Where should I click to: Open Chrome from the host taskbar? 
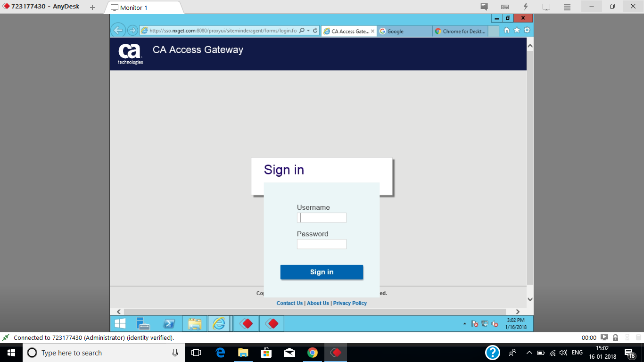313,353
